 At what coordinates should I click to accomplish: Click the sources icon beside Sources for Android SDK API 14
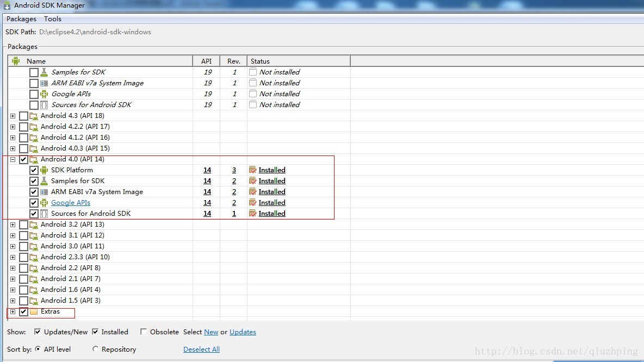click(44, 214)
